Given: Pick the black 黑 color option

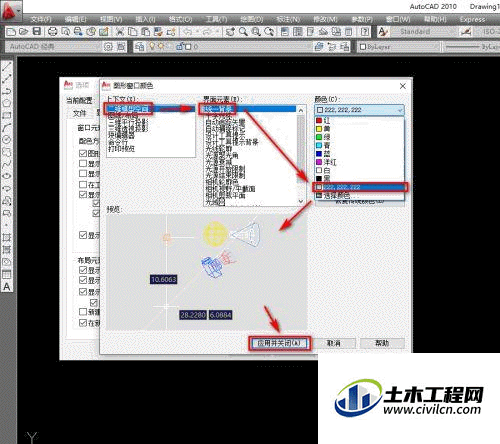Looking at the screenshot, I should tap(359, 179).
